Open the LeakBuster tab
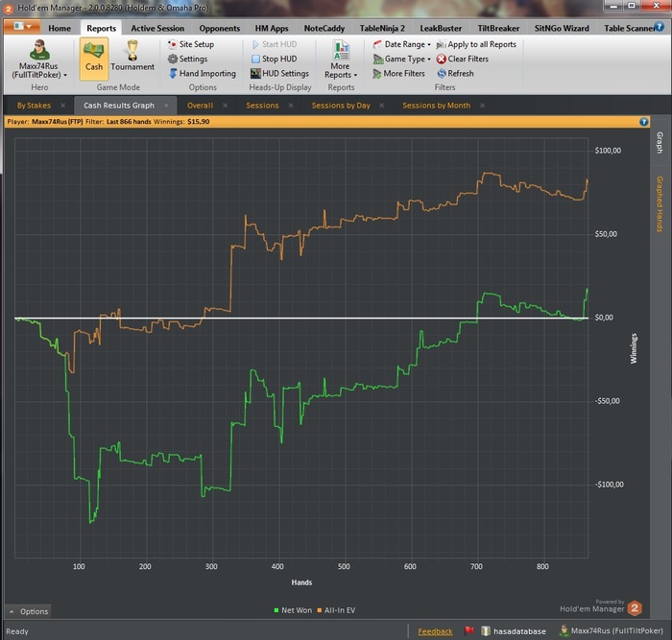The image size is (672, 640). click(x=441, y=28)
